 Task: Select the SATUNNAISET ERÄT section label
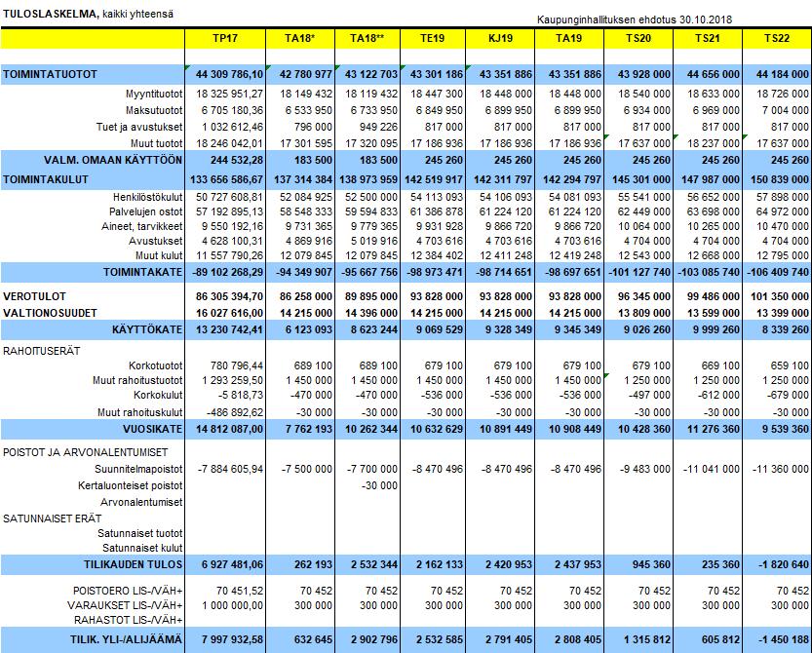(53, 519)
